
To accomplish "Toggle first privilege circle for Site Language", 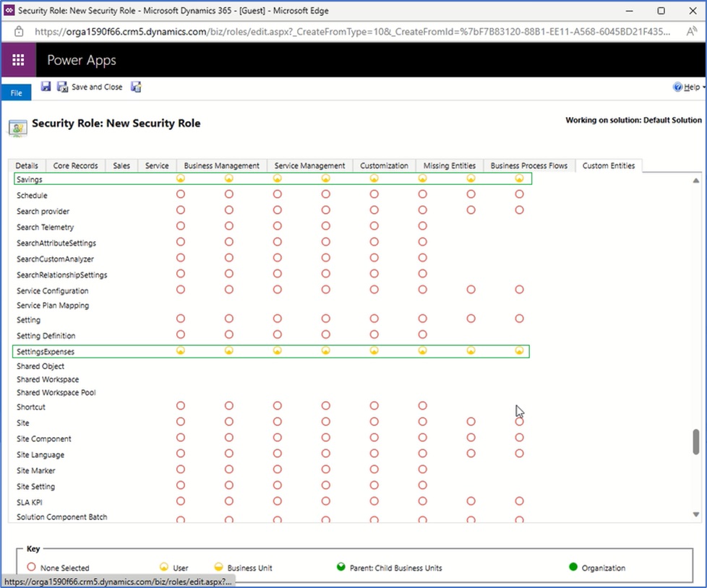I will click(x=181, y=454).
